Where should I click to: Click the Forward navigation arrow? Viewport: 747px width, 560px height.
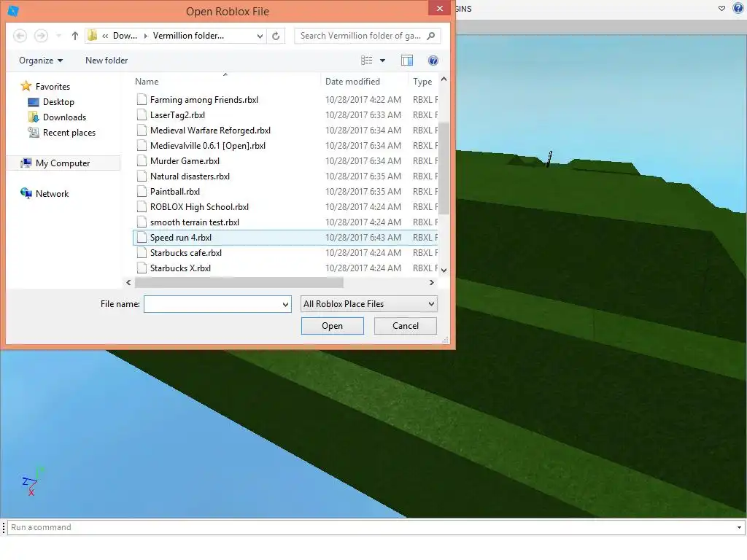(x=42, y=36)
